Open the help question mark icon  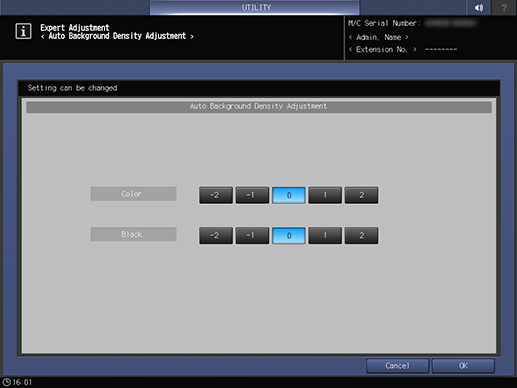(x=504, y=7)
